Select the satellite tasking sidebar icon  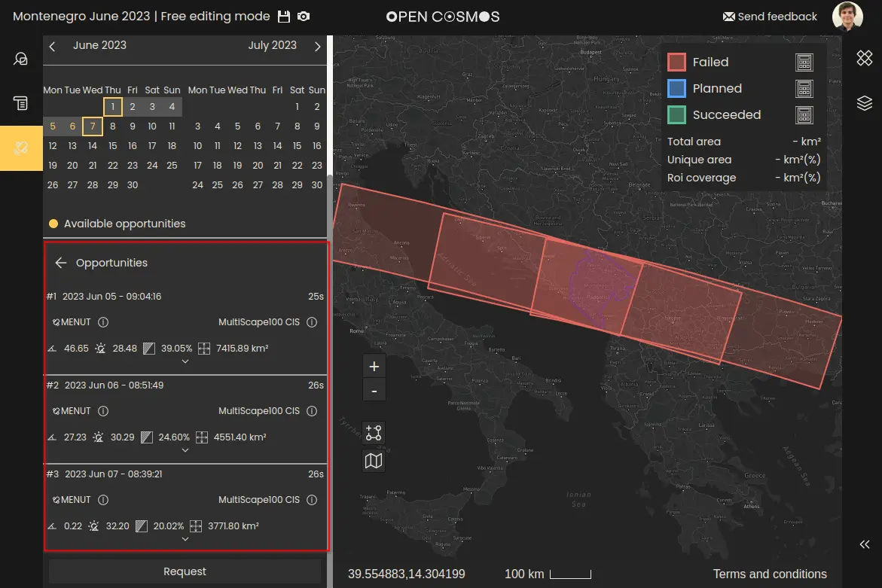click(x=21, y=148)
